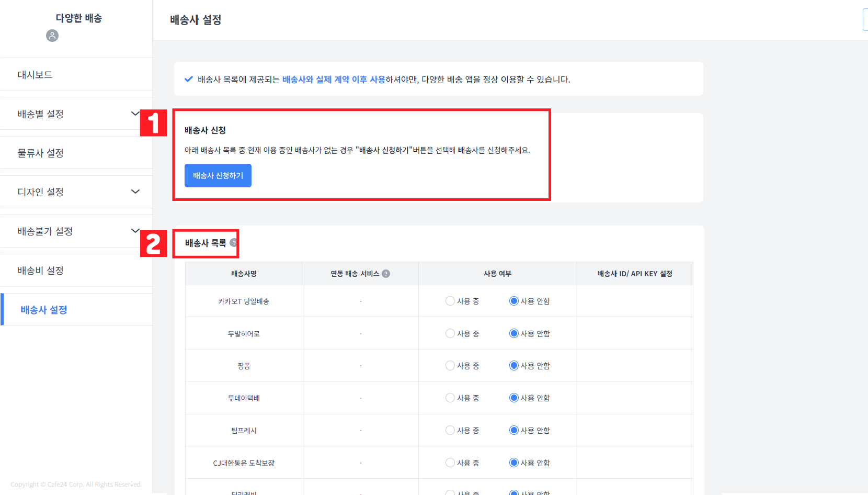Open the help icon beside 배송사 목록
This screenshot has height=495, width=868.
click(231, 242)
